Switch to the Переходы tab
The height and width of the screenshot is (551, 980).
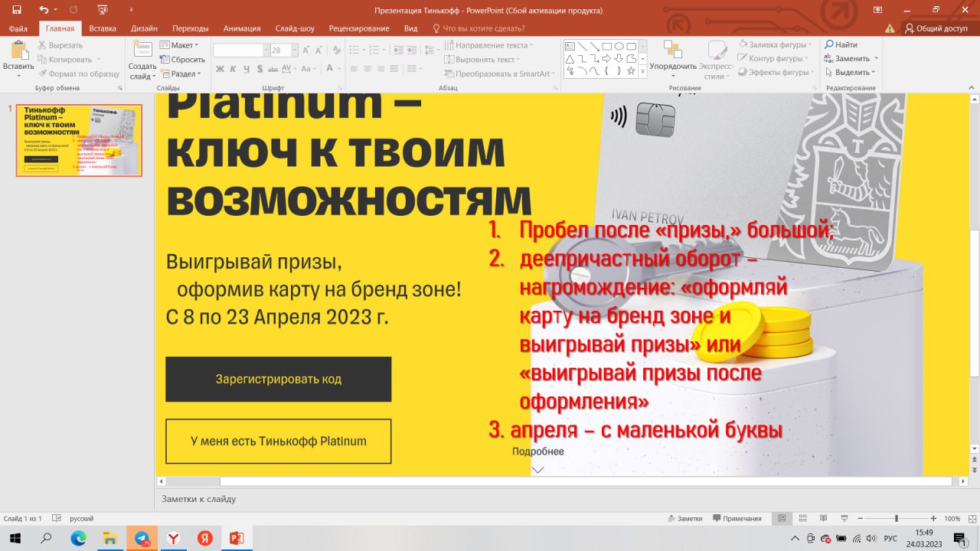click(x=191, y=28)
